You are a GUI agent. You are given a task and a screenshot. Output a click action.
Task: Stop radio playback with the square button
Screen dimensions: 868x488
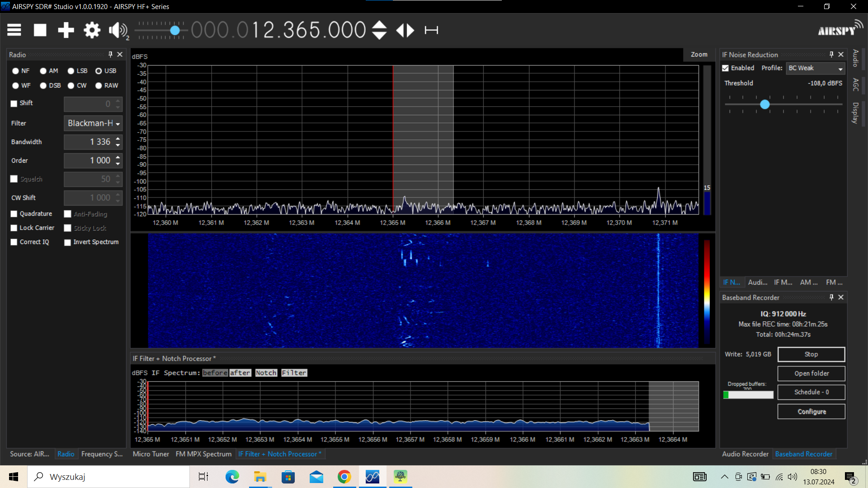pyautogui.click(x=40, y=30)
